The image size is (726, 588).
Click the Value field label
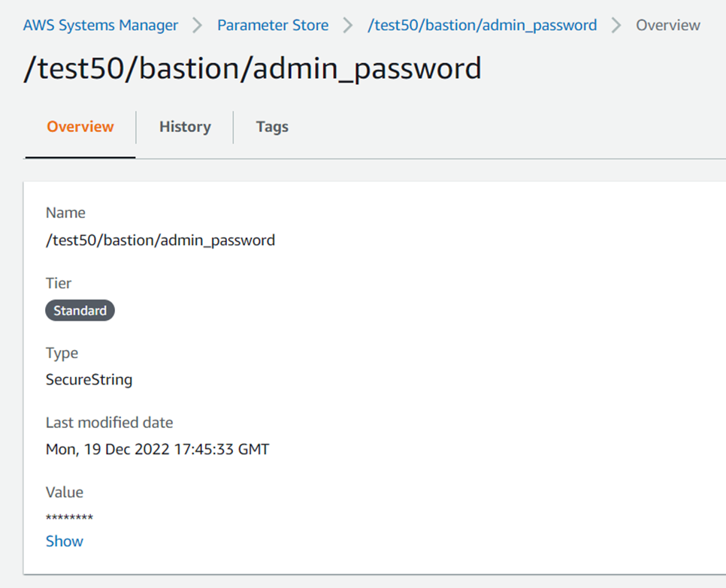(65, 493)
